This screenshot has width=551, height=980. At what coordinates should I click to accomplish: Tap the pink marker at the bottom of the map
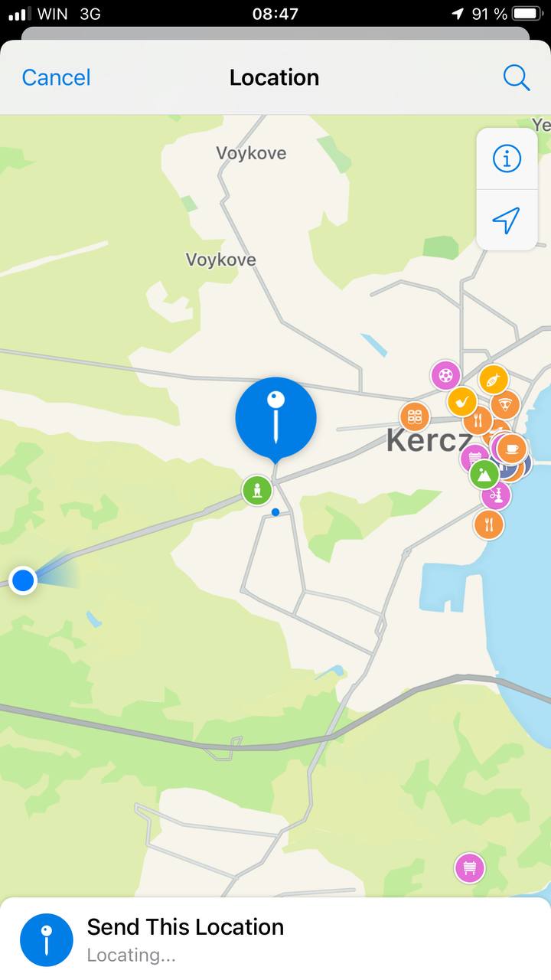coord(470,867)
